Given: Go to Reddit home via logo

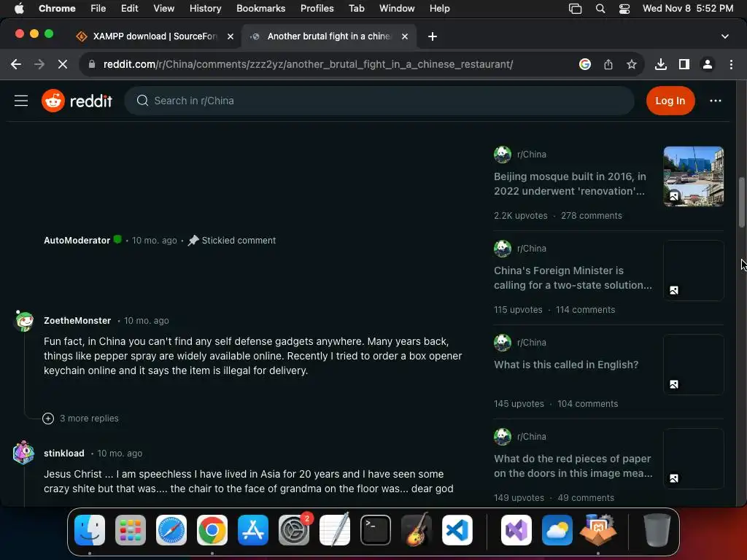Looking at the screenshot, I should pyautogui.click(x=77, y=101).
